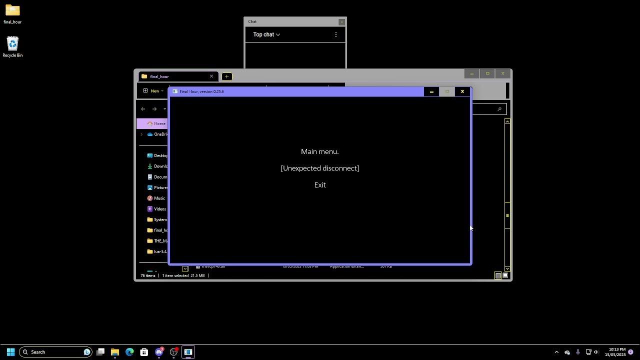Image resolution: width=640 pixels, height=360 pixels.
Task: Click the Unexpected disconnect menu entry
Action: [x=320, y=168]
